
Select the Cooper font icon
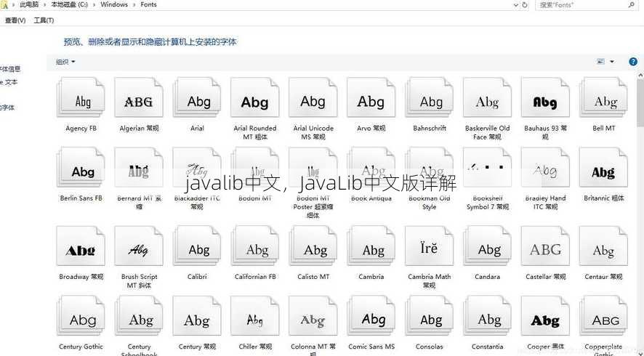(x=545, y=316)
